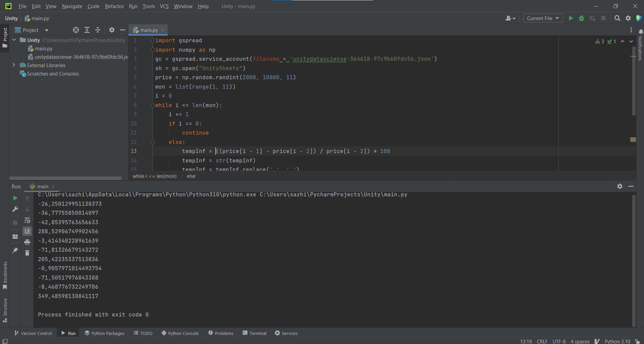
Task: Run the current file with the green play button
Action: pos(570,18)
